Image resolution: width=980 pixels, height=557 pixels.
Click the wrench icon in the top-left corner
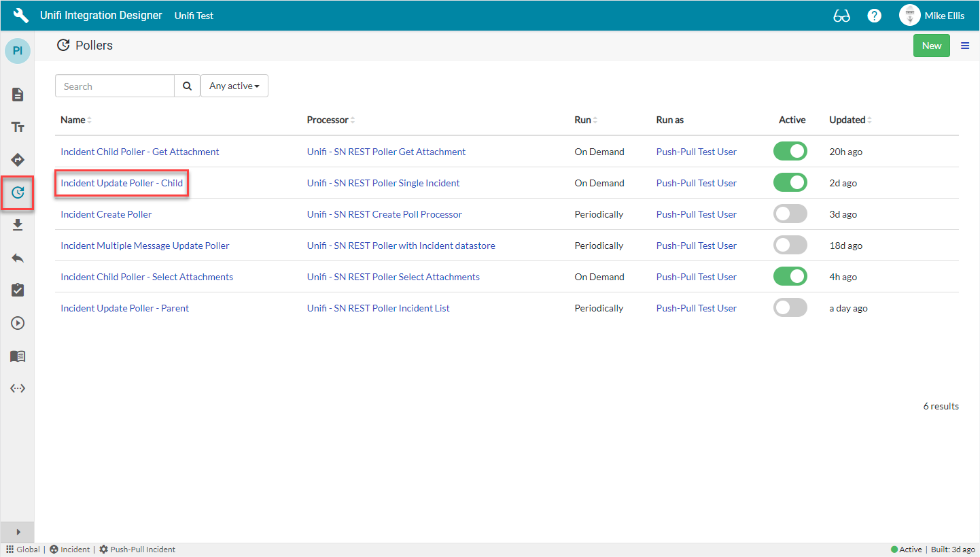click(20, 15)
